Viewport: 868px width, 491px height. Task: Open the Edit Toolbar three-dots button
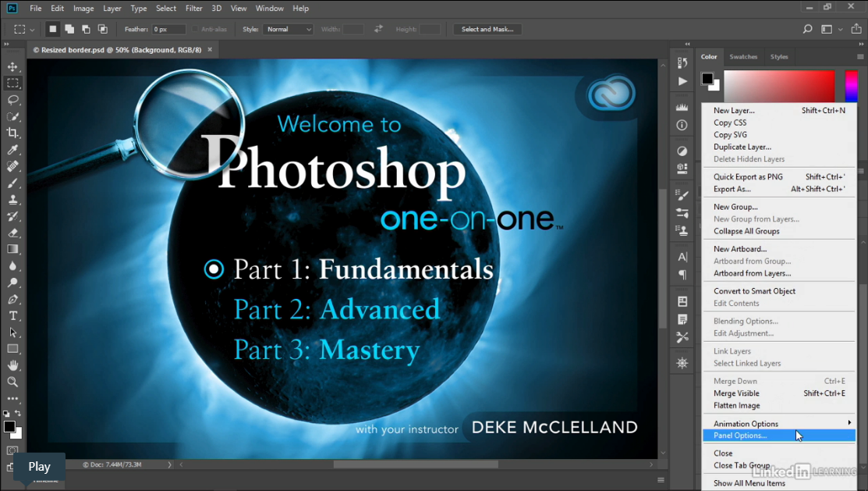click(12, 398)
